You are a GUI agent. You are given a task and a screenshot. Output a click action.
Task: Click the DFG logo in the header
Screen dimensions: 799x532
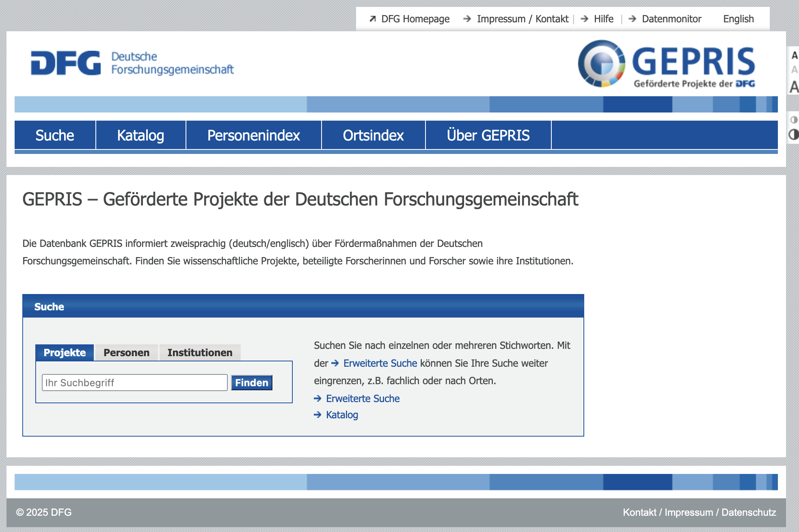coord(66,63)
